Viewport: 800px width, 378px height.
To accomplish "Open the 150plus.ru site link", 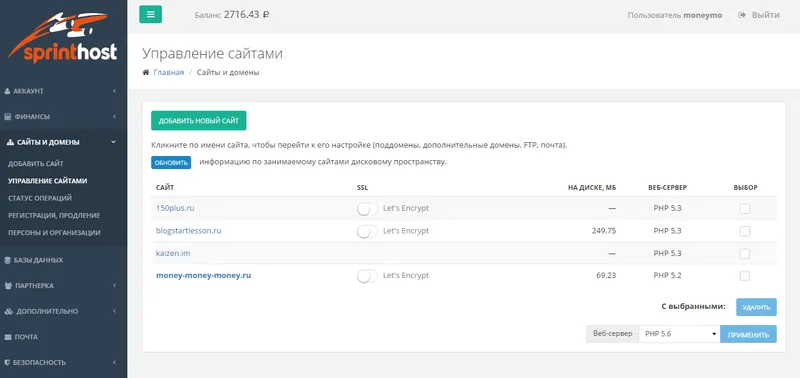I will 175,209.
